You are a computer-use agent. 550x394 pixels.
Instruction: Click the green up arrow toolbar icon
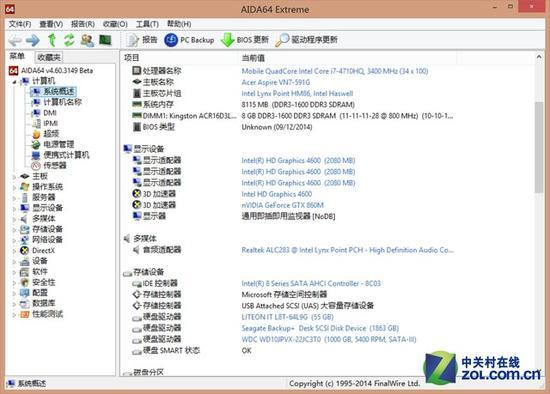pyautogui.click(x=52, y=40)
